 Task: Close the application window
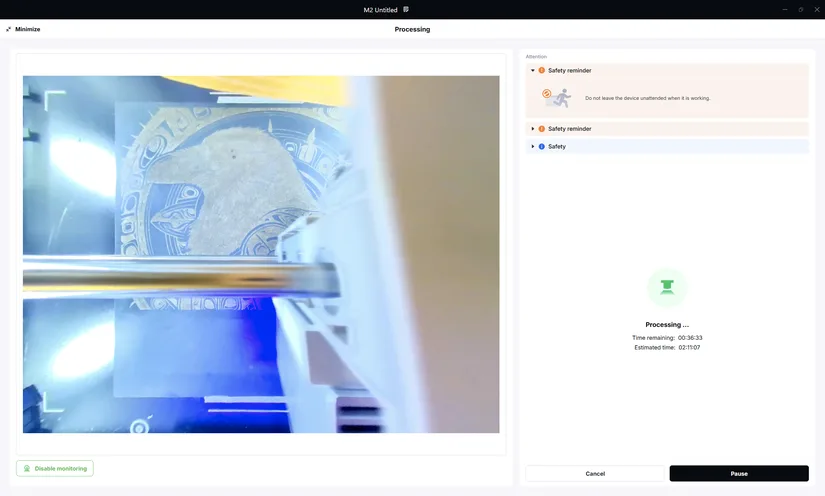817,9
